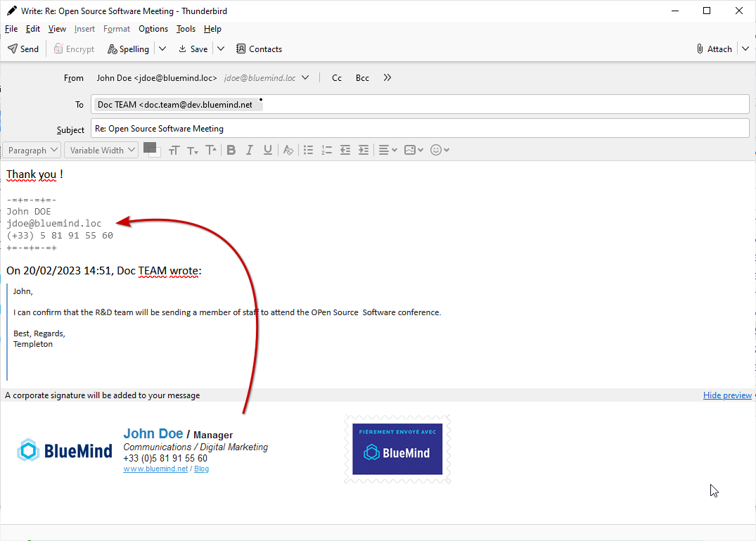Click the Hide preview link
Image resolution: width=756 pixels, height=541 pixels.
(x=727, y=395)
